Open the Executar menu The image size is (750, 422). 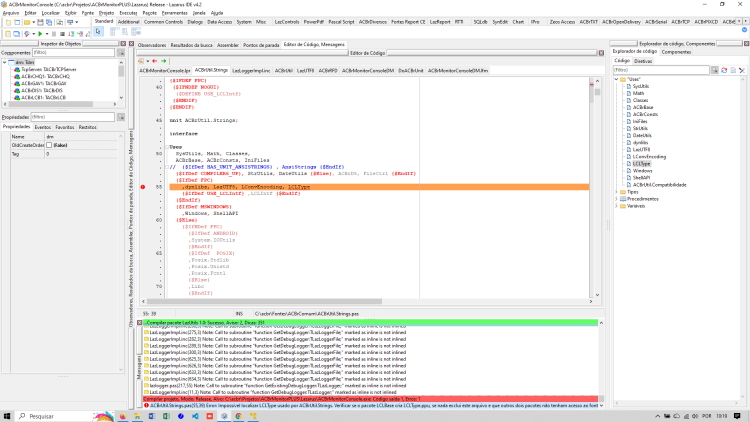click(128, 13)
